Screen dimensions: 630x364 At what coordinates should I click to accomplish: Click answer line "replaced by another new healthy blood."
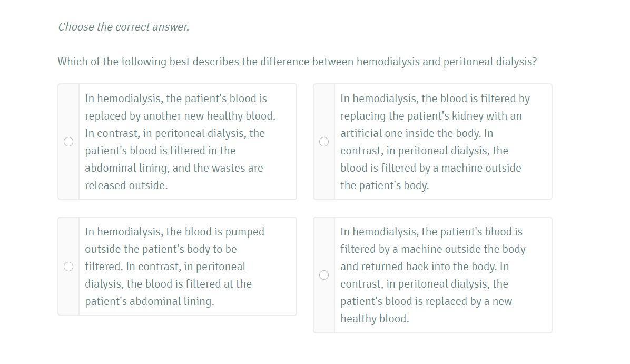point(180,116)
